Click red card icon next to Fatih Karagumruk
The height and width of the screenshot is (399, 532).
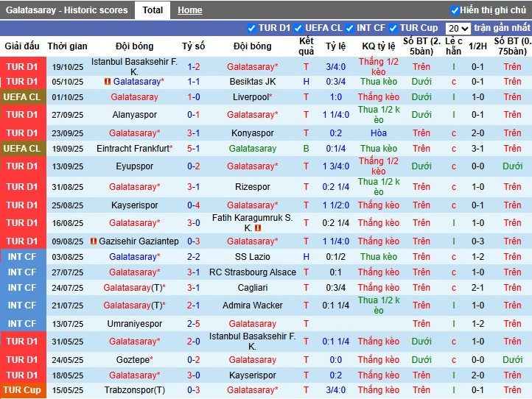(258, 228)
